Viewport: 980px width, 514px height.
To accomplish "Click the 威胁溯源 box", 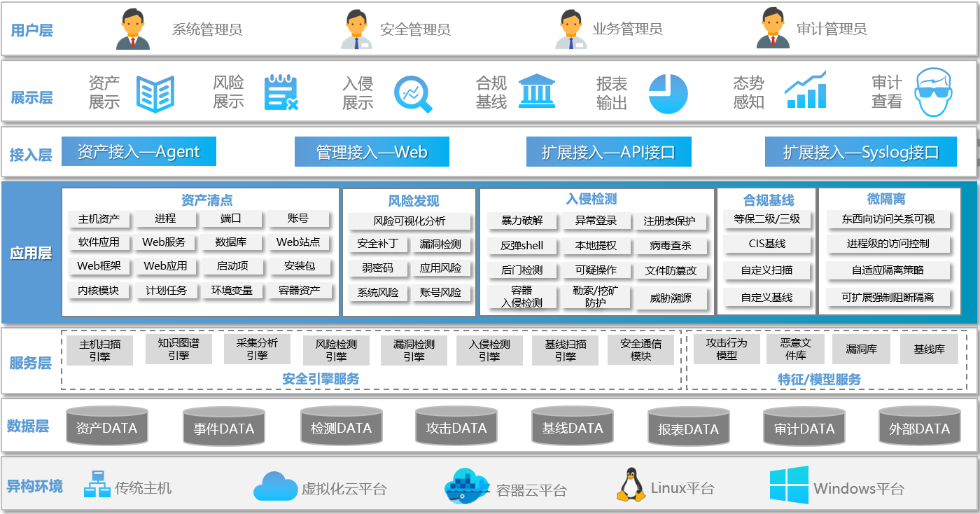I will (x=670, y=298).
